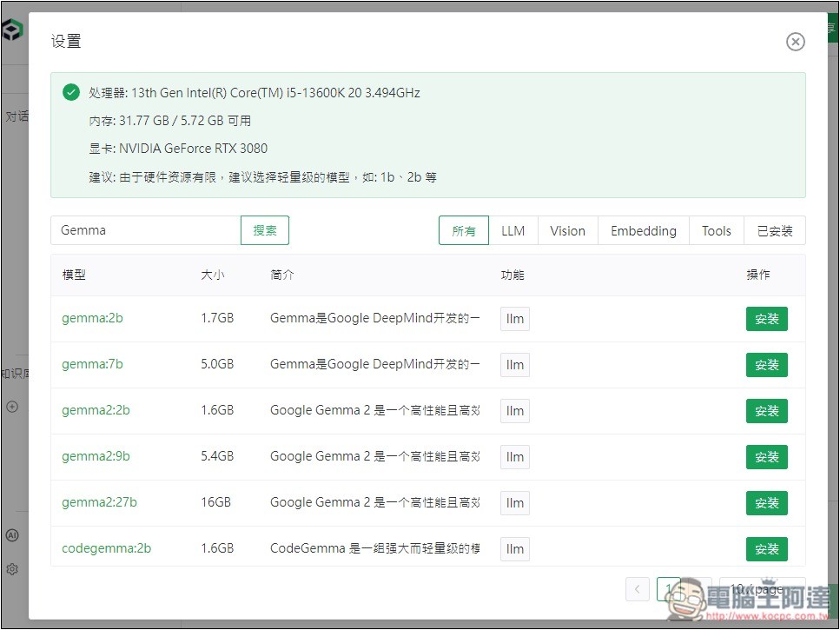This screenshot has width=840, height=630.
Task: Close the settings dialog
Action: 795,42
